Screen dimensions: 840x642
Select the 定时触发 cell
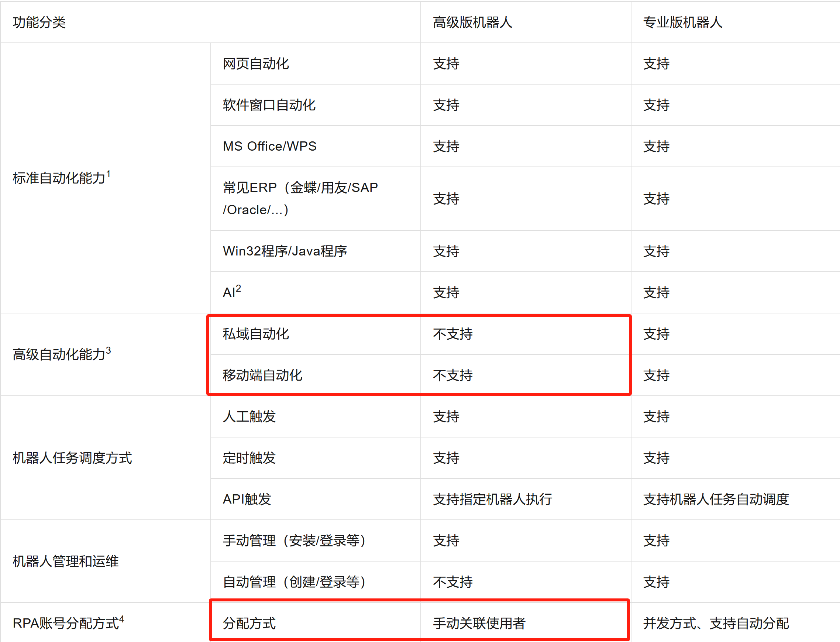click(x=249, y=458)
